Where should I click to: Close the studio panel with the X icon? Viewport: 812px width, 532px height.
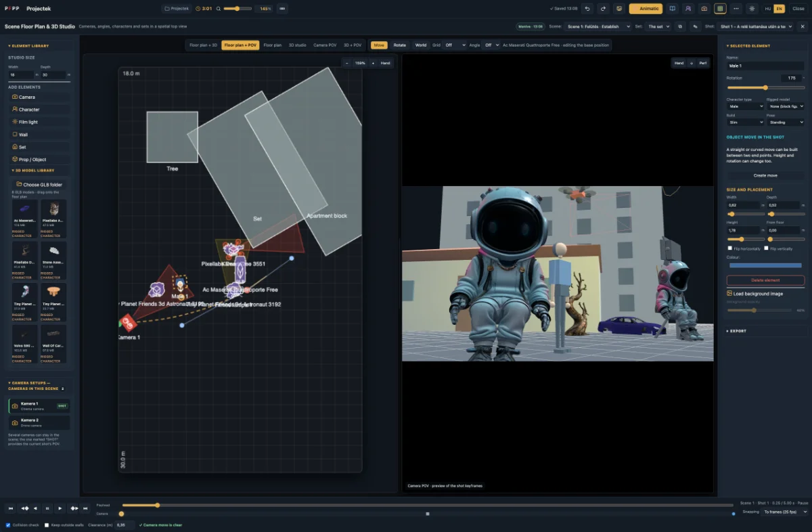click(x=803, y=26)
